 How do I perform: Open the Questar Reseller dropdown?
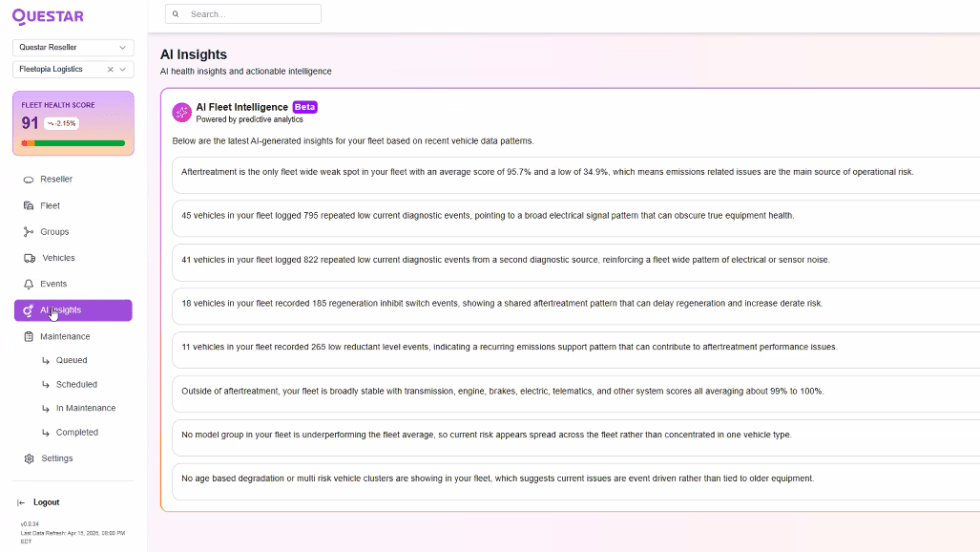tap(73, 48)
